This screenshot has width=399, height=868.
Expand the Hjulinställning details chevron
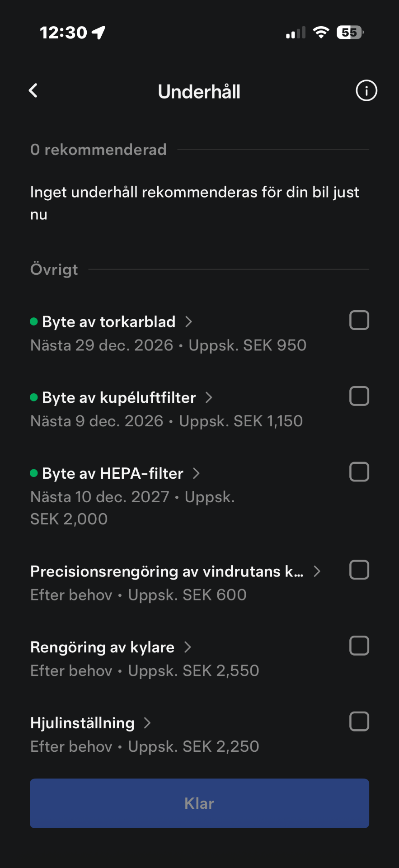click(147, 723)
